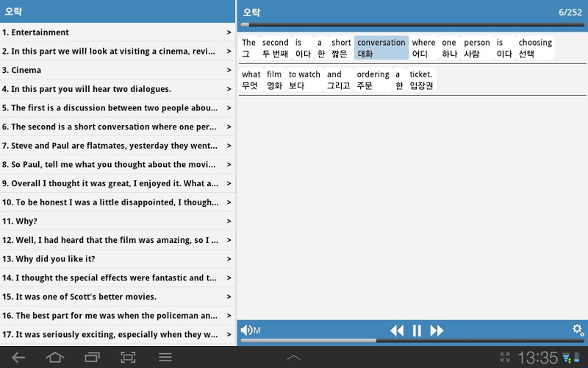Tap the phrase to watch
The image size is (588, 368).
click(x=304, y=80)
